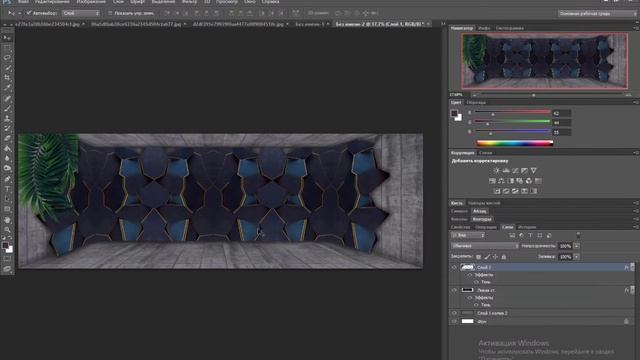Open the fill slider arrow
Viewport: 640px width, 360px height.
pos(577,257)
